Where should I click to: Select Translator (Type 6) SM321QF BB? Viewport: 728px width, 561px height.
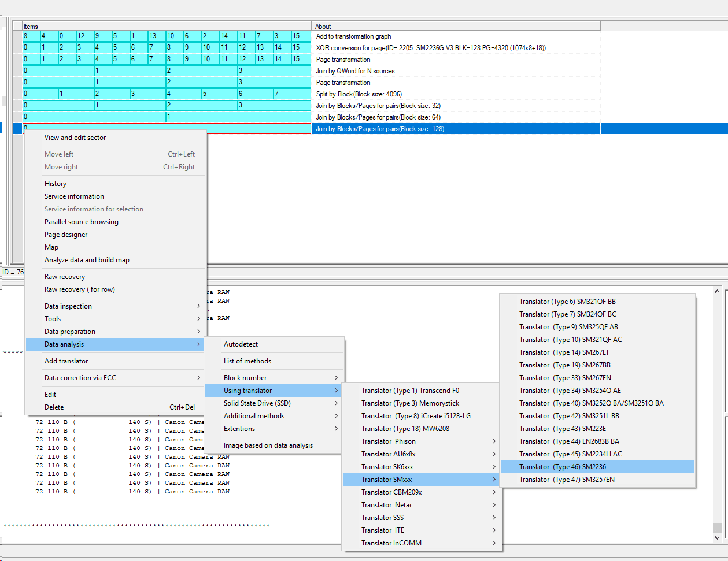(597, 302)
